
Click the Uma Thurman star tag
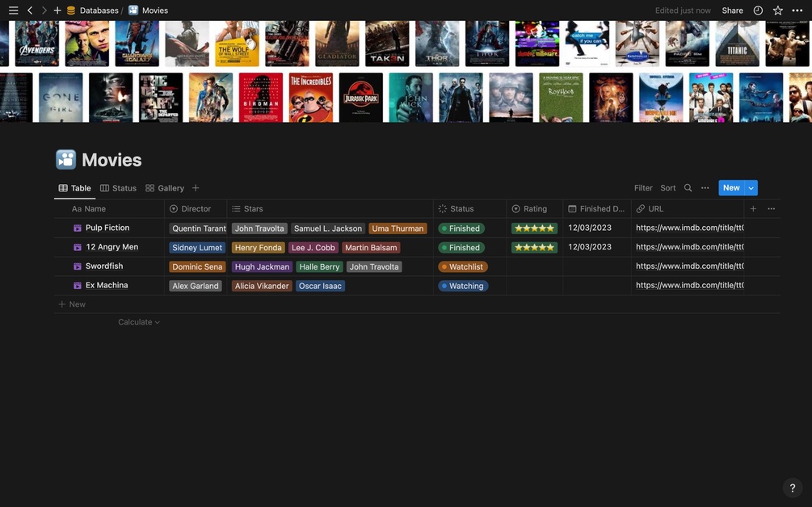tap(398, 228)
